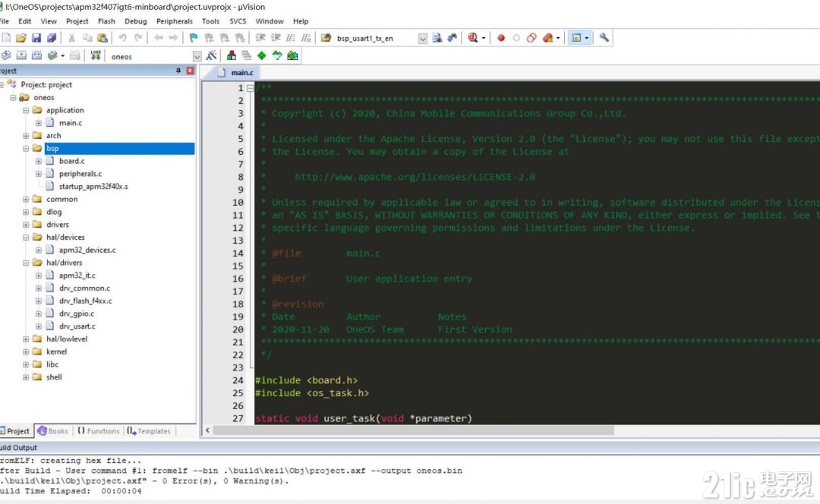Insert a breakpoint with the red dot
Screen dimensions: 820x504
coord(501,38)
